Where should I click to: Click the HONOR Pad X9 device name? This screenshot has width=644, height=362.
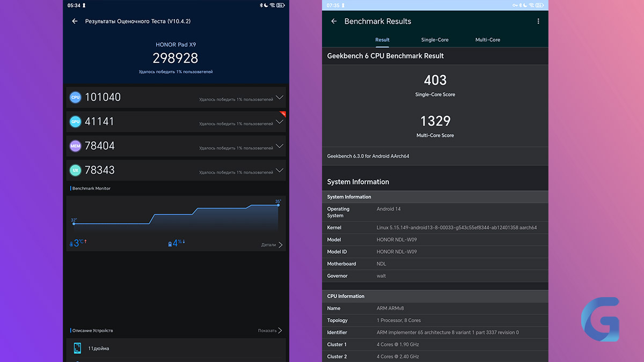176,45
